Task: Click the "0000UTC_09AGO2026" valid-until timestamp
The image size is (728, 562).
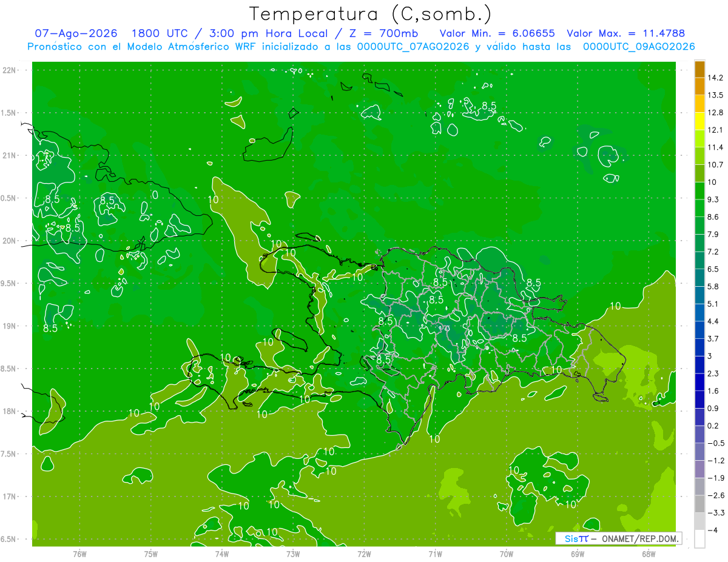Action: click(639, 47)
